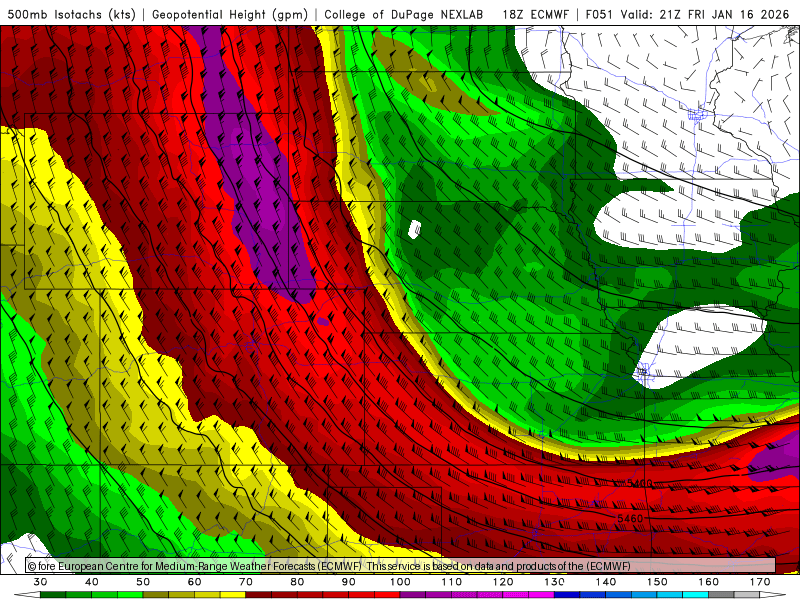The height and width of the screenshot is (600, 800).
Task: Click the "F051" forecast hour text
Action: (600, 15)
